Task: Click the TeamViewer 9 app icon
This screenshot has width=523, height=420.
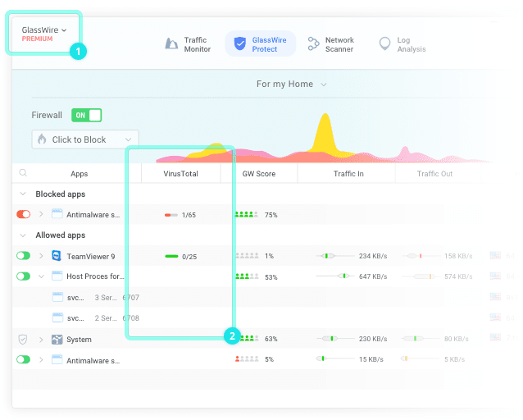Action: [57, 256]
